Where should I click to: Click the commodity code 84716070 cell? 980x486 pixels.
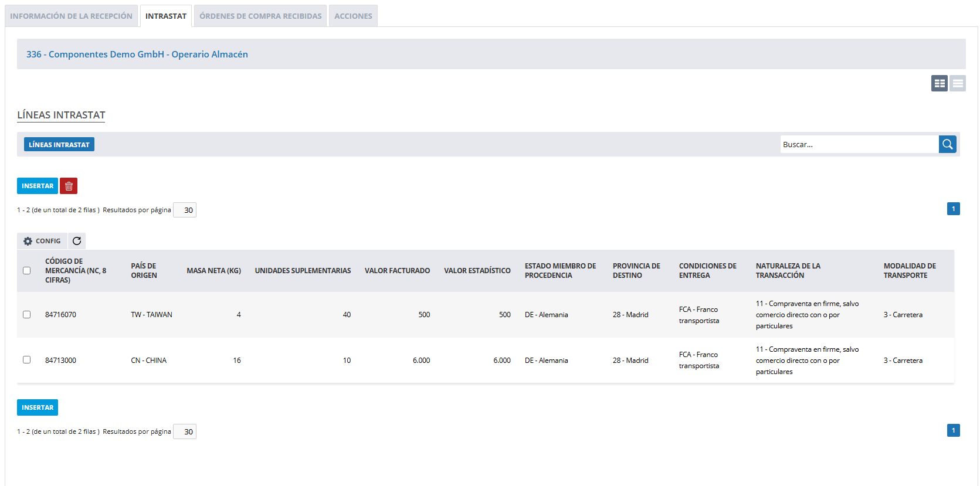coord(60,315)
